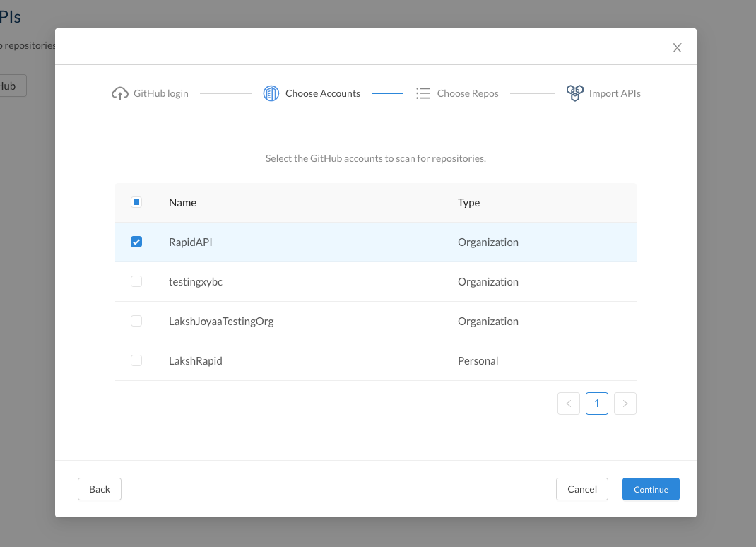The height and width of the screenshot is (547, 756).
Task: Click the Back button
Action: pyautogui.click(x=100, y=489)
